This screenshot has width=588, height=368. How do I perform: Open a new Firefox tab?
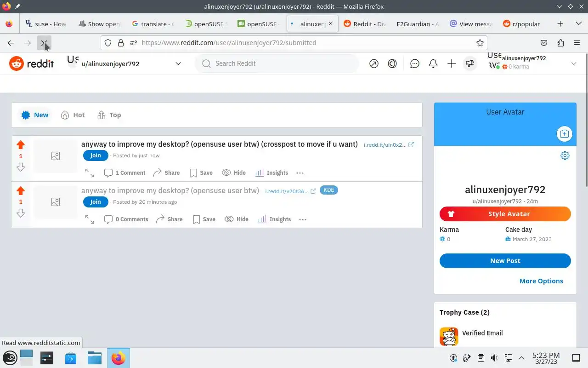click(560, 24)
